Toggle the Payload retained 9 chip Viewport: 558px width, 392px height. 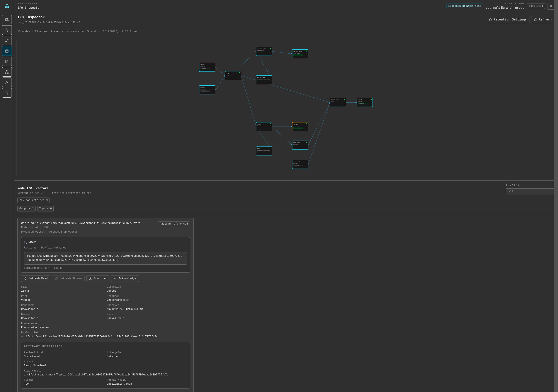[x=34, y=200]
